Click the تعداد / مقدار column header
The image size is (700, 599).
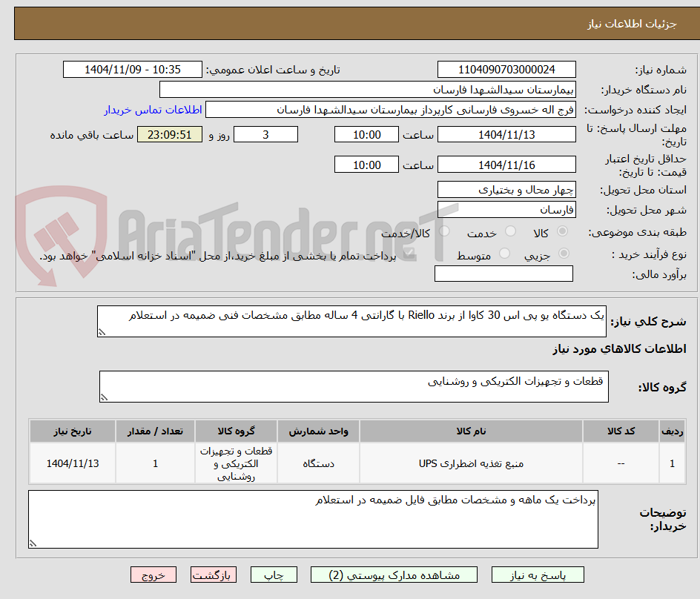[x=156, y=431]
